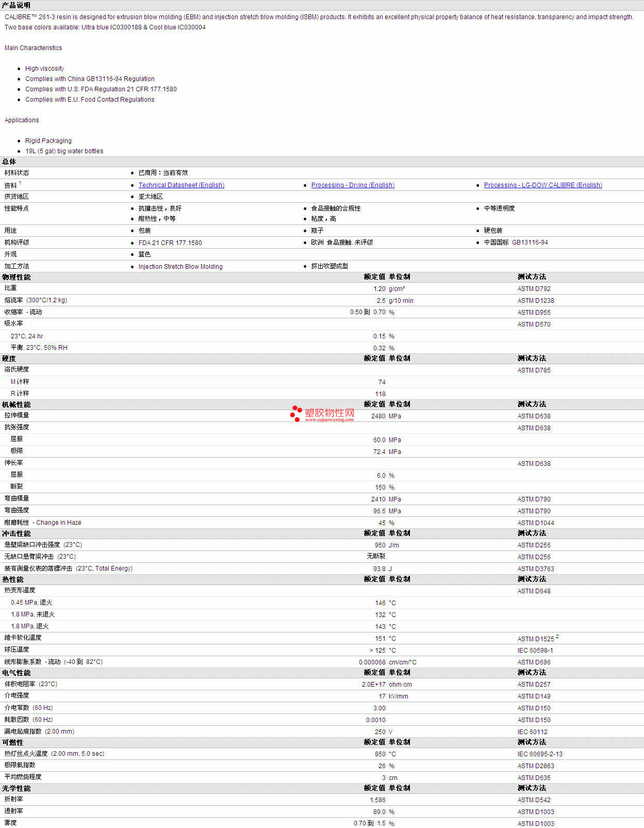Click the 'IEC 60112' test method
Viewport: 644px width, 828px height.
pos(533,732)
